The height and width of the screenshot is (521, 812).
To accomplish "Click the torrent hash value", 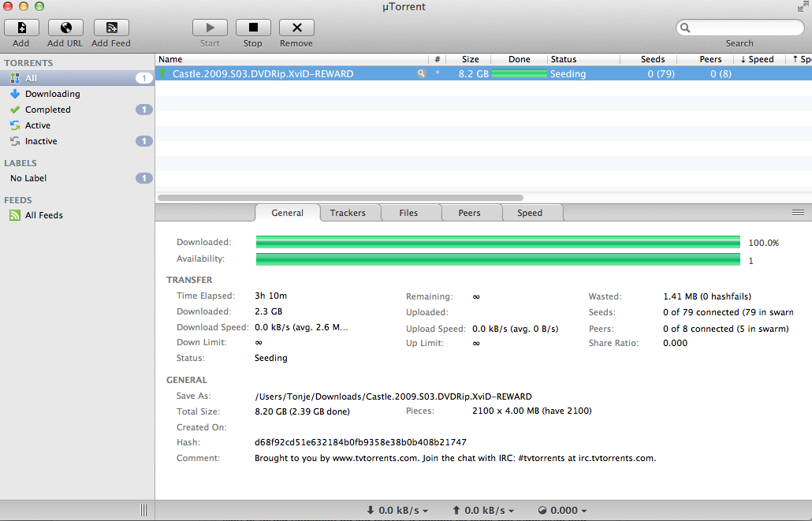I will pos(360,442).
